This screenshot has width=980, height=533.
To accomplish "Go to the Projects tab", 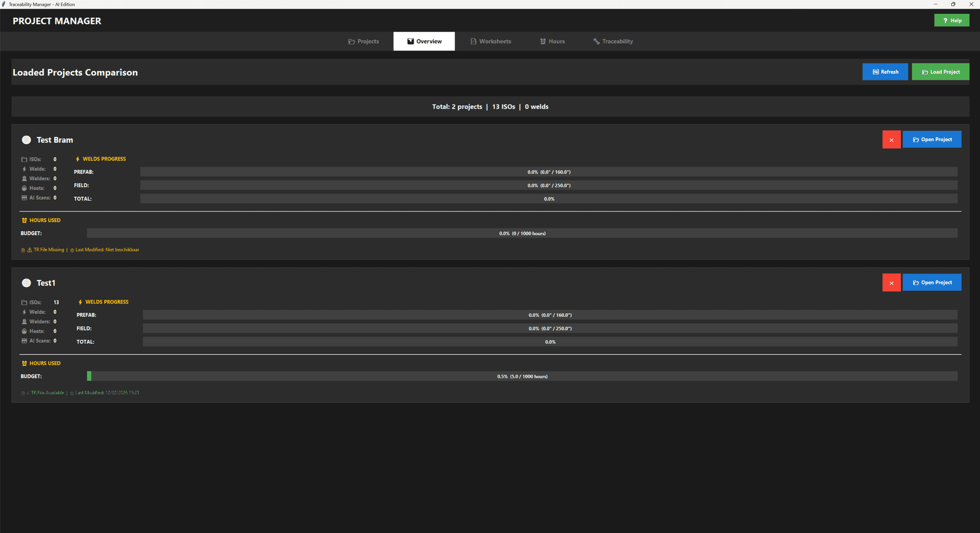I will [364, 41].
